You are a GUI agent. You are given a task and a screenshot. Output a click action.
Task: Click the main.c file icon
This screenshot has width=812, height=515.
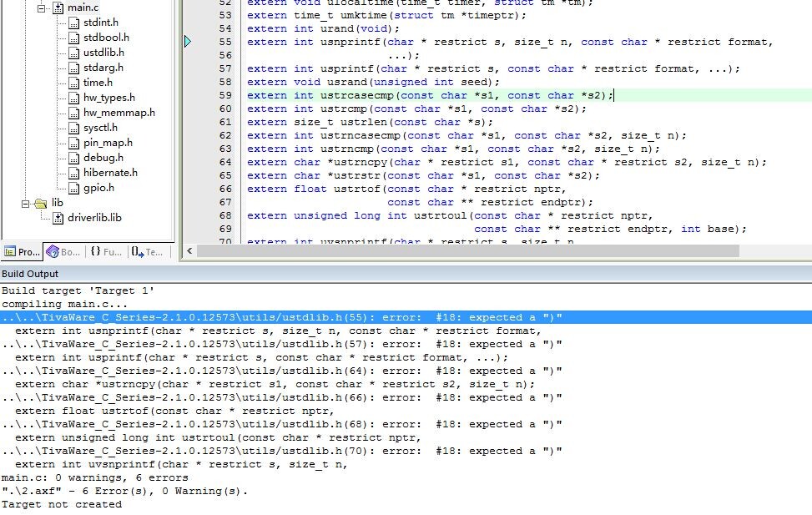[58, 8]
